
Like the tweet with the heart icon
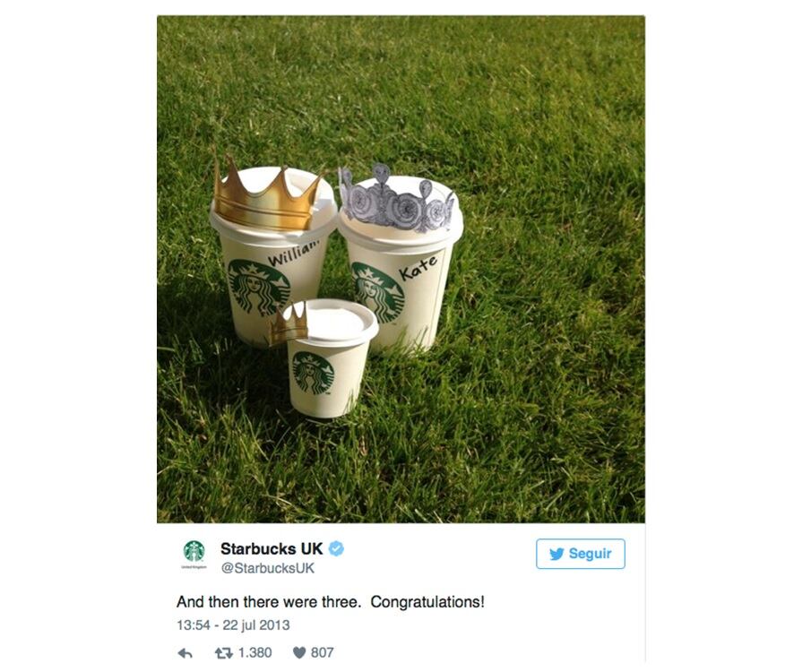[299, 653]
